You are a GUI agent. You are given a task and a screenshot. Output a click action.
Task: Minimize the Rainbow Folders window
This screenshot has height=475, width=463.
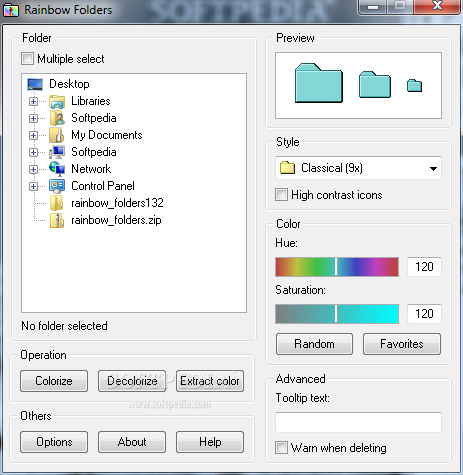click(x=373, y=7)
